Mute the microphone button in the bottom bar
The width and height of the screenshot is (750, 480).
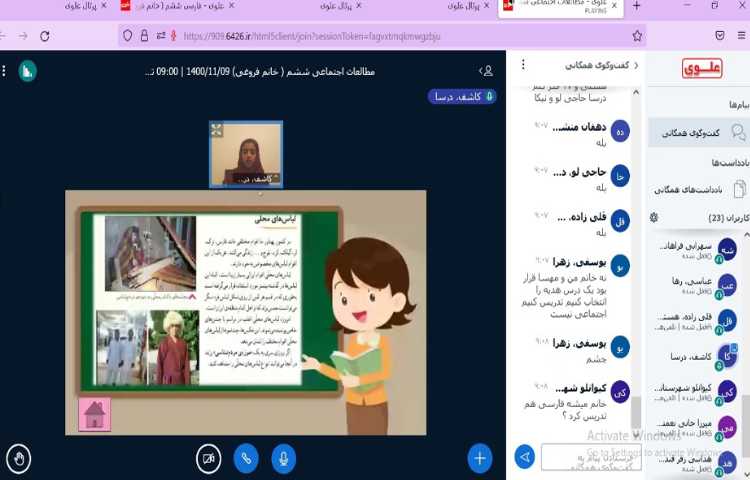tap(284, 458)
